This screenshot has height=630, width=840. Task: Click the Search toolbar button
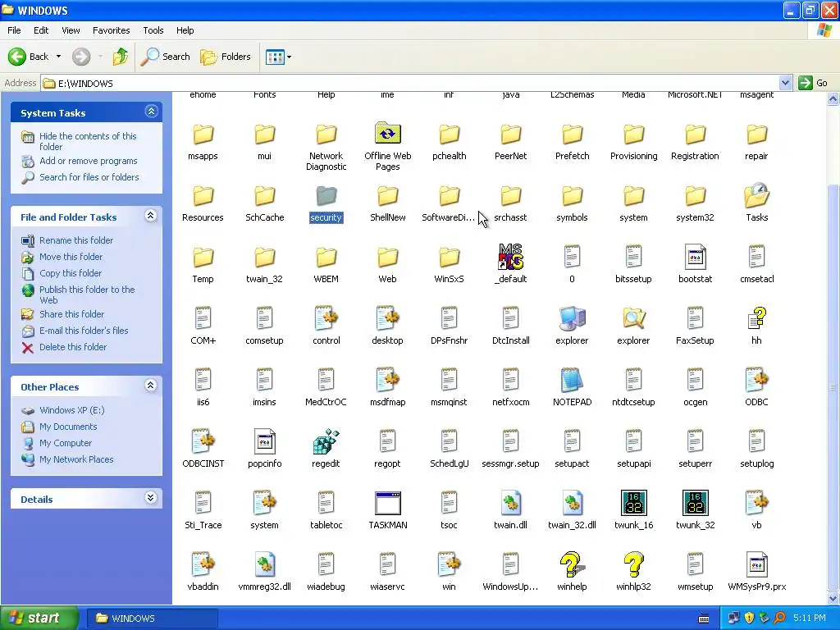165,57
